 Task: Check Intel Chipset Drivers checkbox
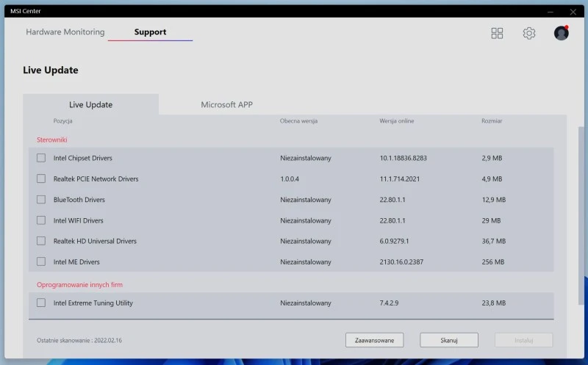[x=41, y=158]
